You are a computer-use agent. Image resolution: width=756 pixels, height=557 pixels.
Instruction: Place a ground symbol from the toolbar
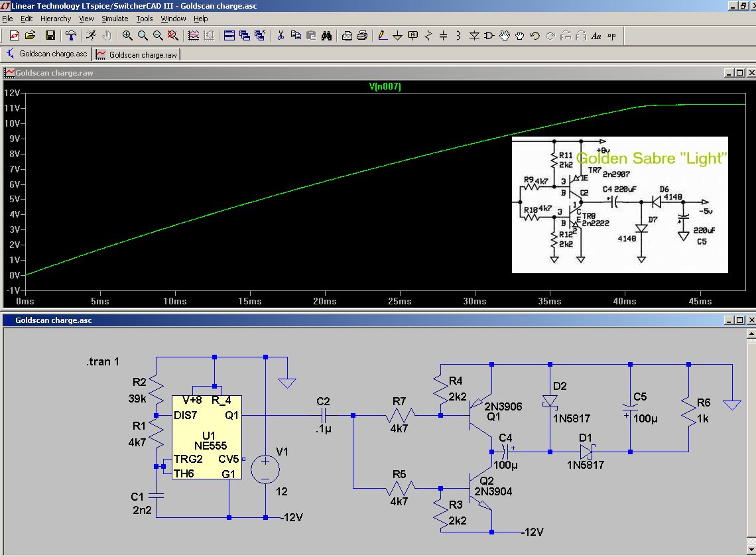397,36
